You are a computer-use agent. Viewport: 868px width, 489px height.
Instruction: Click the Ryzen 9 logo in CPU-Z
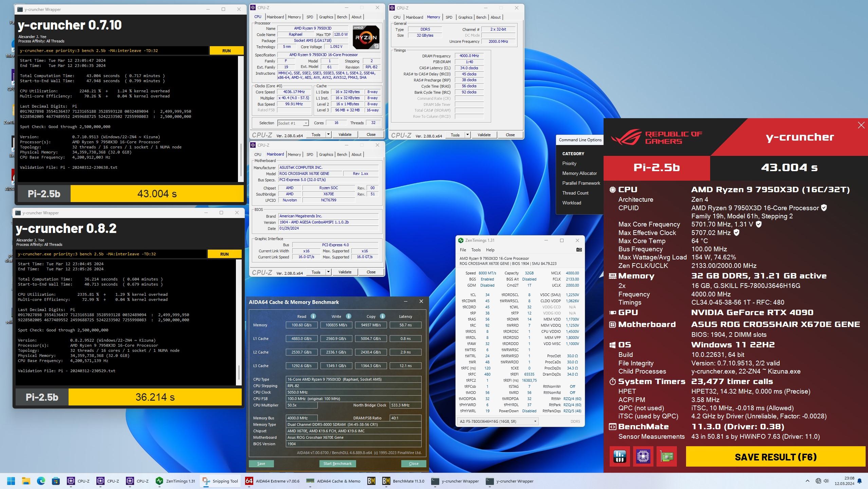pos(366,37)
